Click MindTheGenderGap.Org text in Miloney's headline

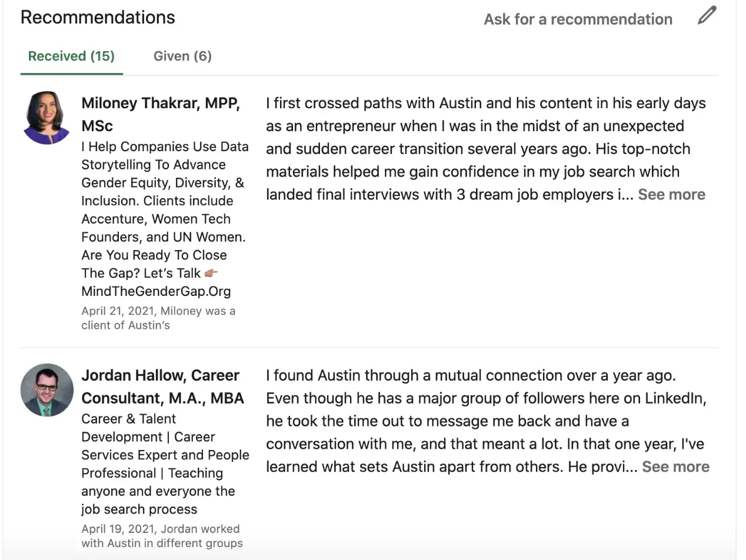[156, 291]
